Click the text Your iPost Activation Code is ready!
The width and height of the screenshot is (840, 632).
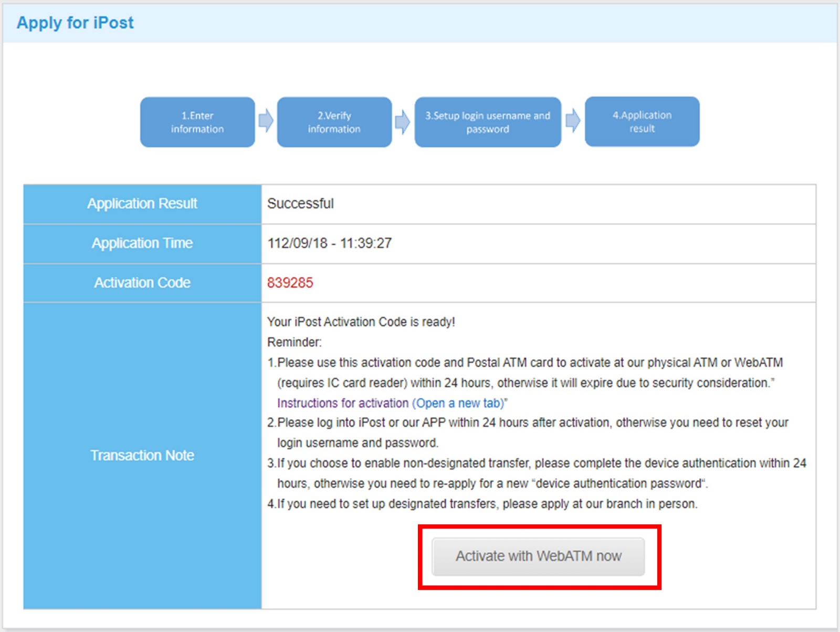click(x=361, y=322)
